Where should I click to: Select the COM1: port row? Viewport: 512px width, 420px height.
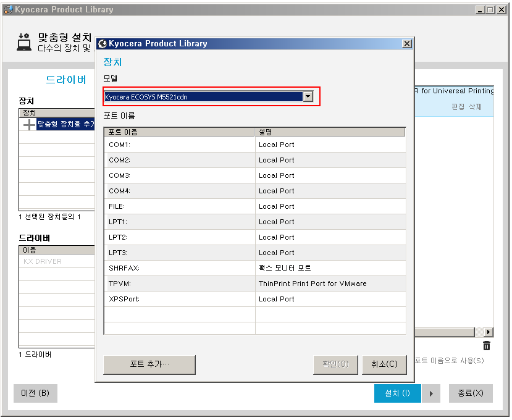click(x=255, y=145)
